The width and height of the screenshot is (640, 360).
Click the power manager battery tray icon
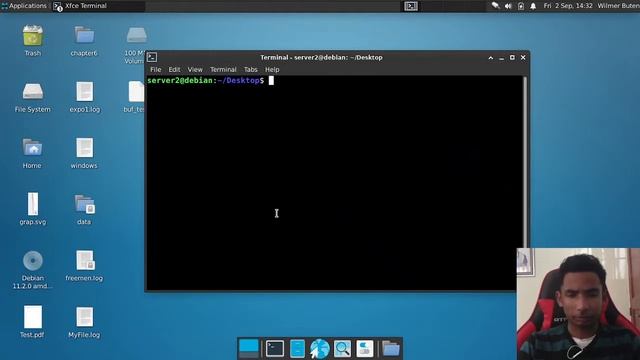(x=521, y=6)
